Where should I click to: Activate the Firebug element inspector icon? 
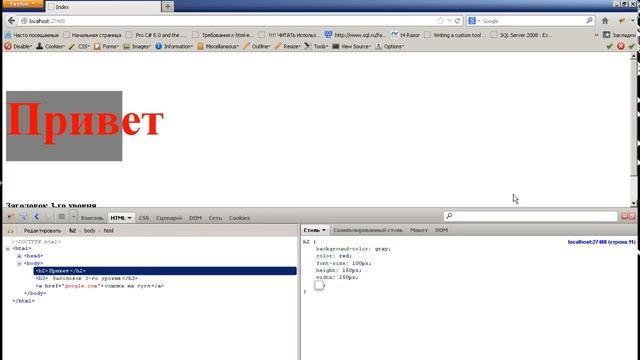[24, 217]
